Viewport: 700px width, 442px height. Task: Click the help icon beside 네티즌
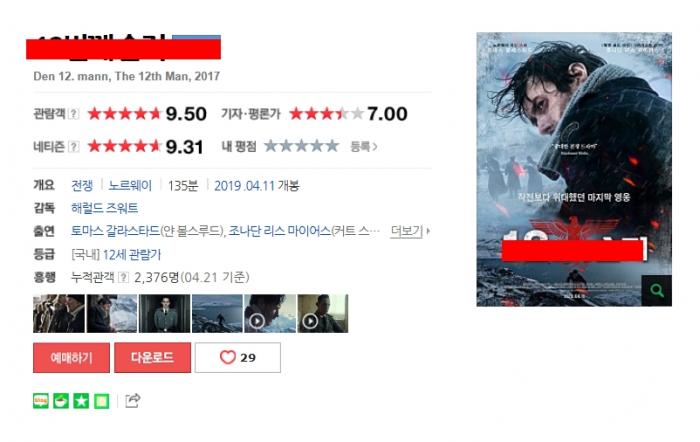click(74, 146)
